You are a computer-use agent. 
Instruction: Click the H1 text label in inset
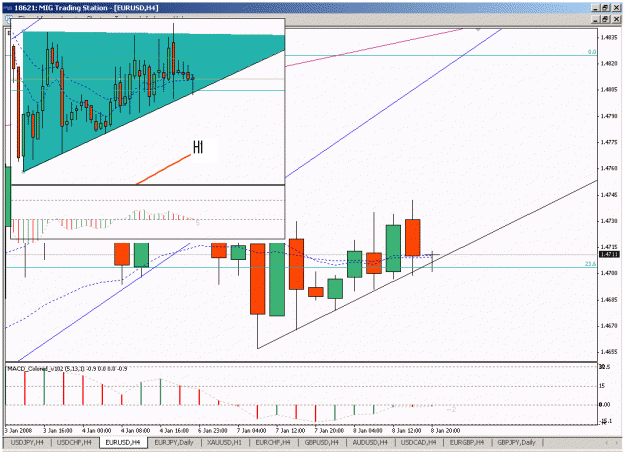point(198,147)
